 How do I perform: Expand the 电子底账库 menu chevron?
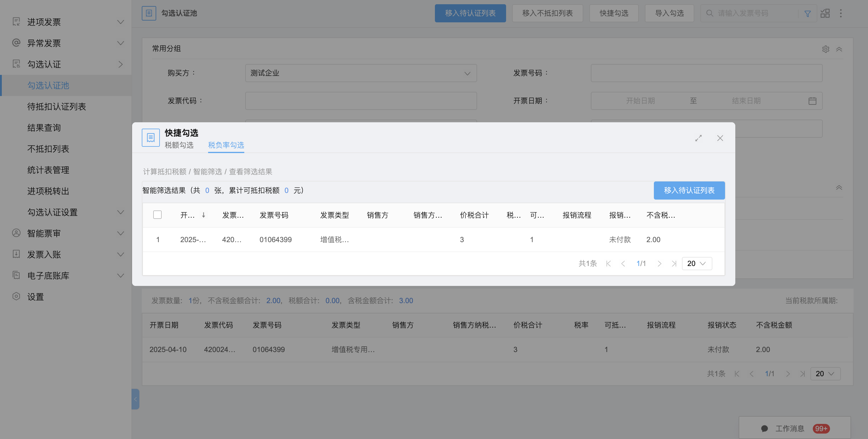point(120,275)
